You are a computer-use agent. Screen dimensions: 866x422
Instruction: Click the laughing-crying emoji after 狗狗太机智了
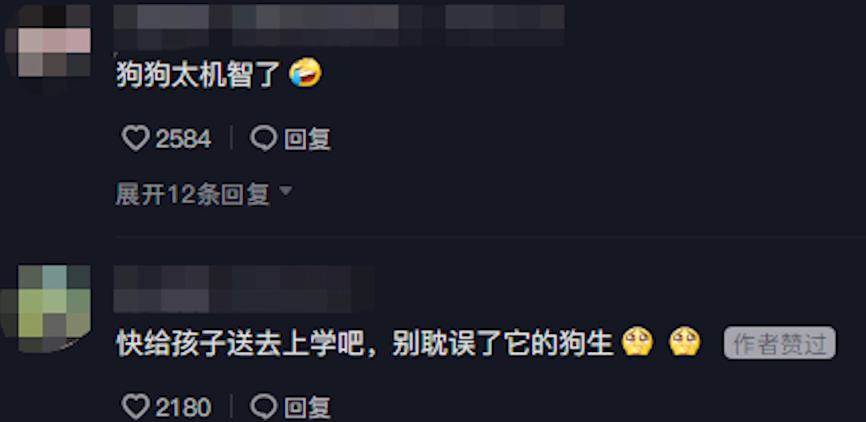[x=305, y=73]
